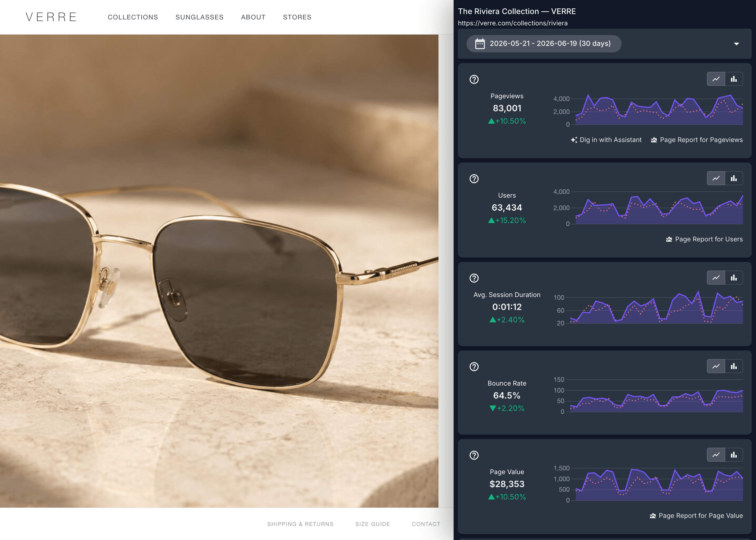
Task: Click the report icon beside Page Report for Users
Action: (669, 239)
